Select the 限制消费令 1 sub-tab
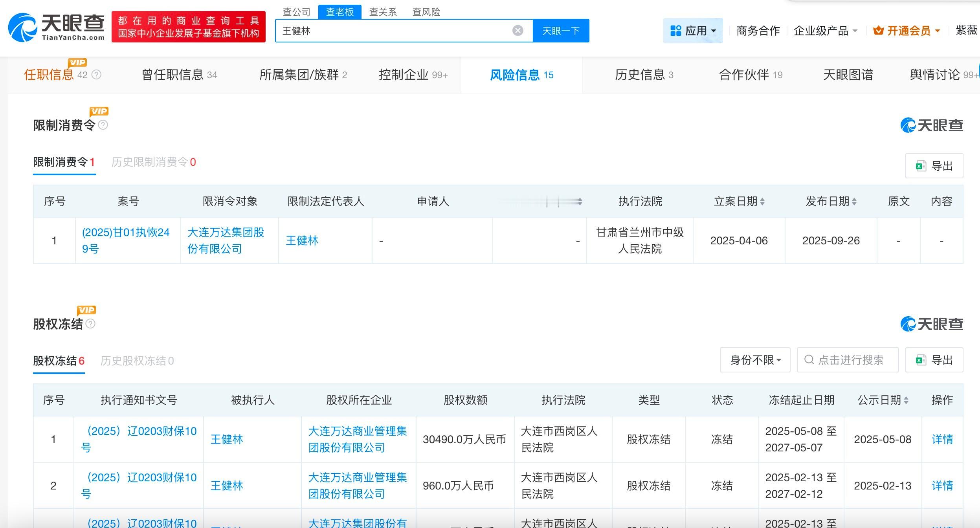The width and height of the screenshot is (980, 528). 64,162
